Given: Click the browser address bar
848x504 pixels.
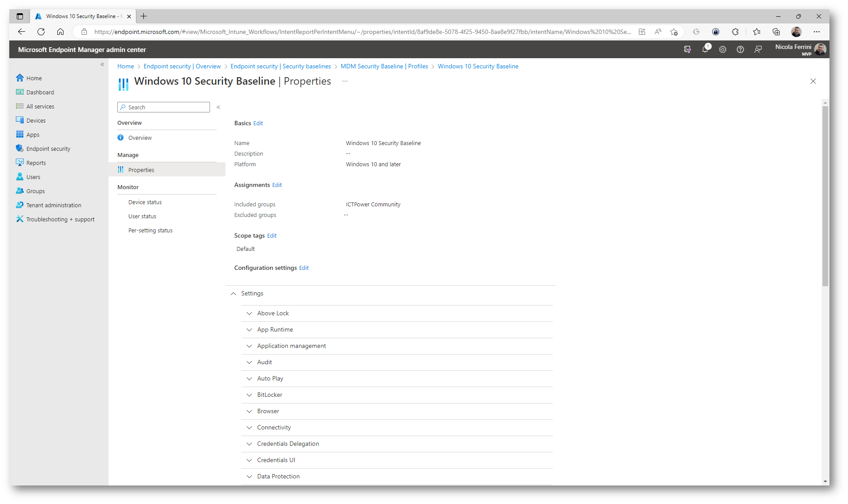Looking at the screenshot, I should click(x=362, y=32).
